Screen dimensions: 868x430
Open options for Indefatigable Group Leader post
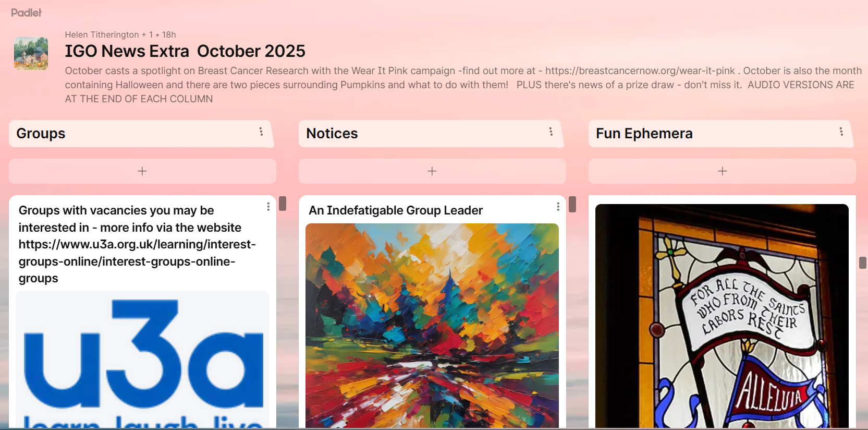558,207
